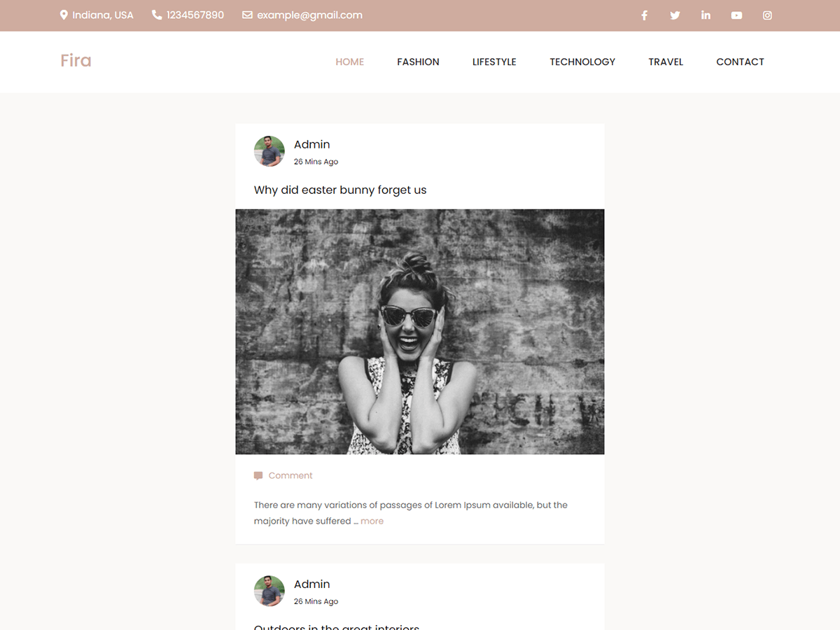Image resolution: width=840 pixels, height=630 pixels.
Task: Click the phone icon next to 1234567890
Action: click(155, 15)
